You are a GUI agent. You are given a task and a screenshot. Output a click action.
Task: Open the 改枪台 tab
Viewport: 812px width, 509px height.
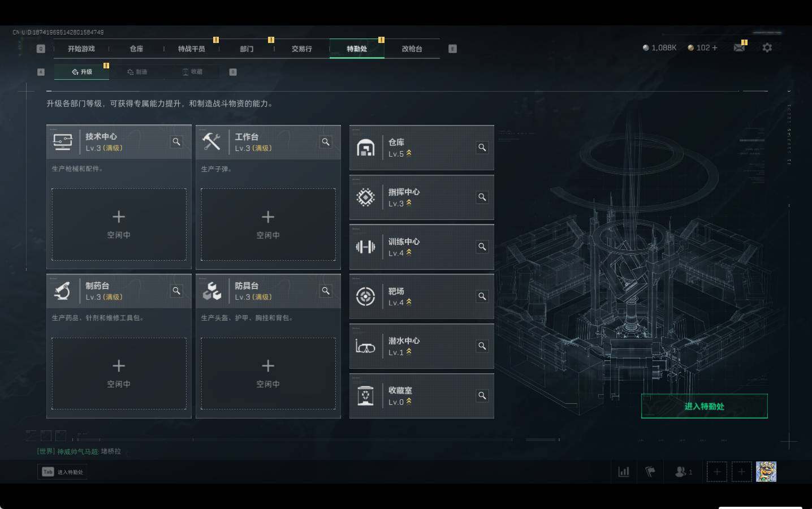click(x=412, y=49)
